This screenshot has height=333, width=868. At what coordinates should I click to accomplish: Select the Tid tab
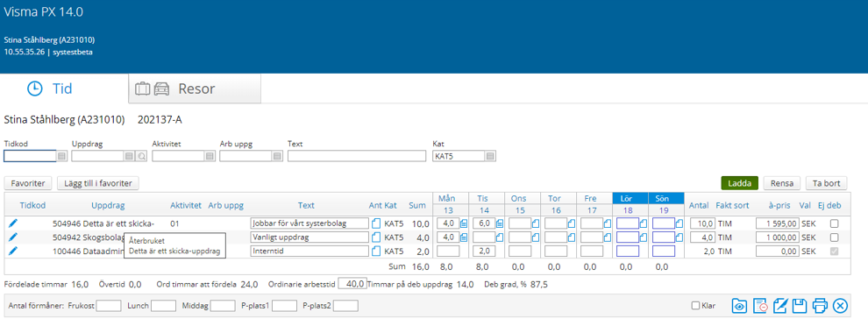coord(64,89)
